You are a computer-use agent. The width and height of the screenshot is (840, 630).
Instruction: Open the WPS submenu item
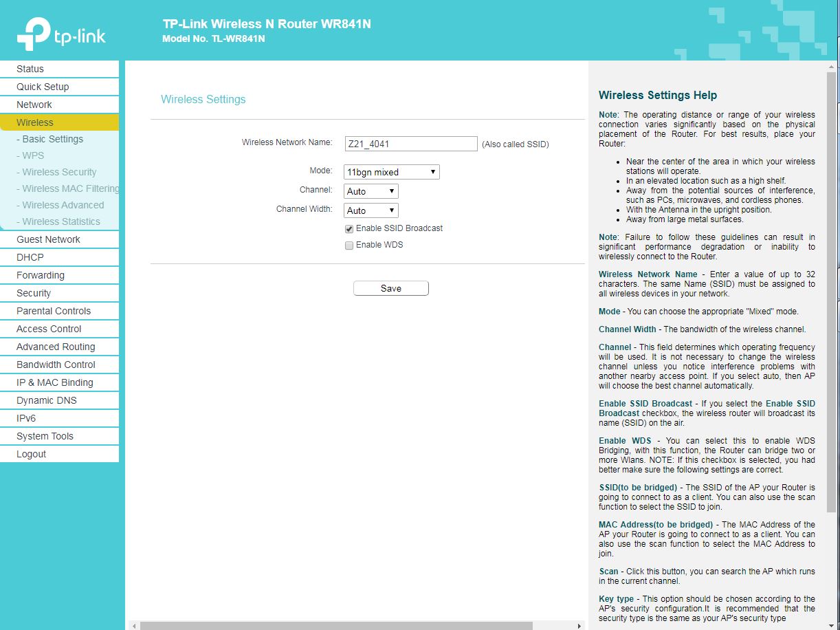[33, 155]
